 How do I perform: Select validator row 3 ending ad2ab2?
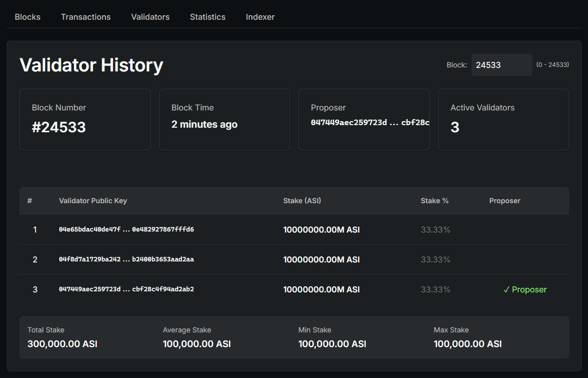(125, 289)
